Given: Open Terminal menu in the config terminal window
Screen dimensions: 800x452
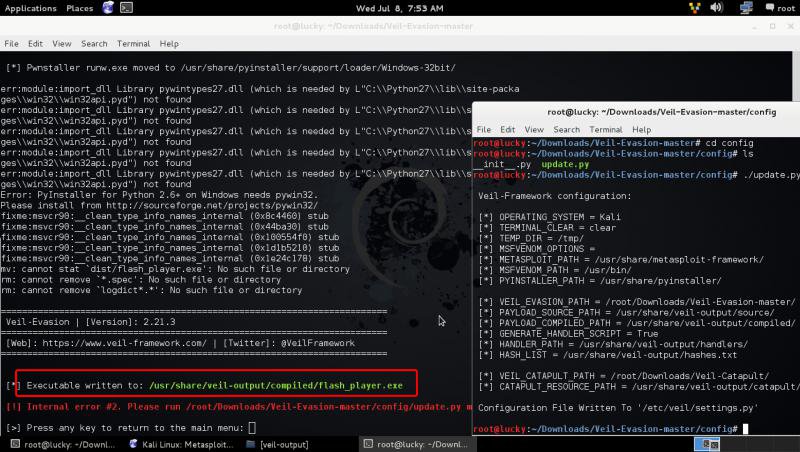Looking at the screenshot, I should (x=606, y=130).
